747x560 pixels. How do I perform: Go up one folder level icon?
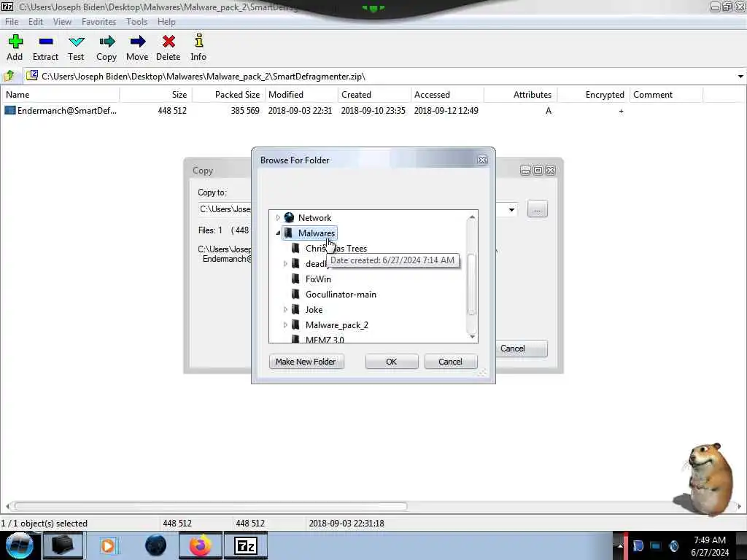coord(9,76)
